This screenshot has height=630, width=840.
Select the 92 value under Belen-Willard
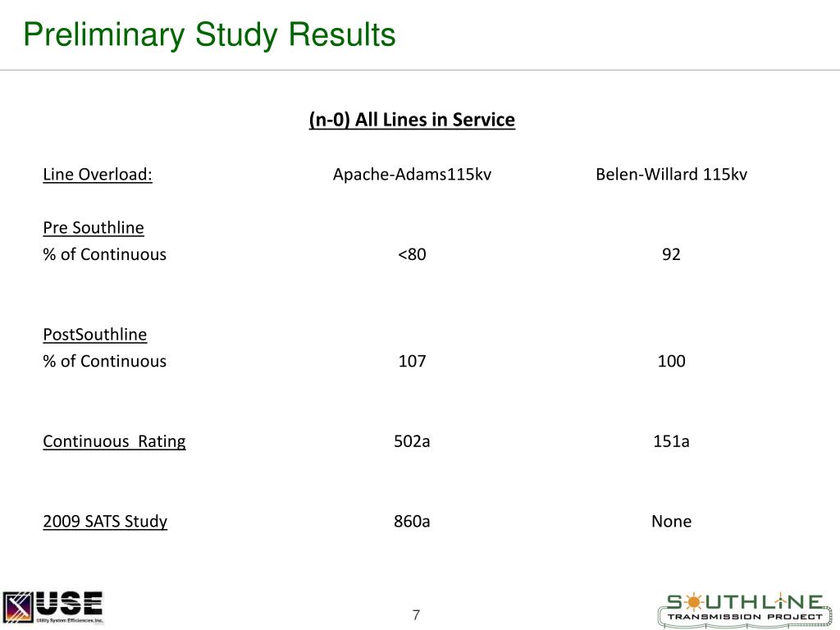[x=671, y=254]
